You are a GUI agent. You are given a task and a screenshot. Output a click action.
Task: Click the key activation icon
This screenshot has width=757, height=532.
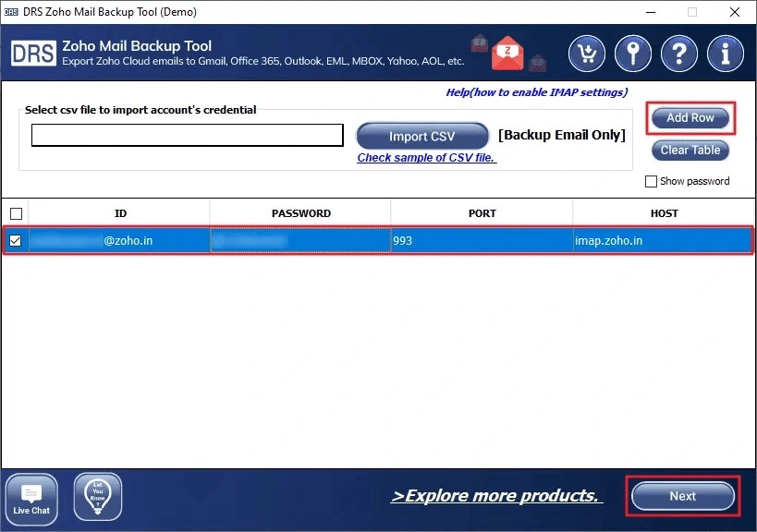(x=633, y=54)
